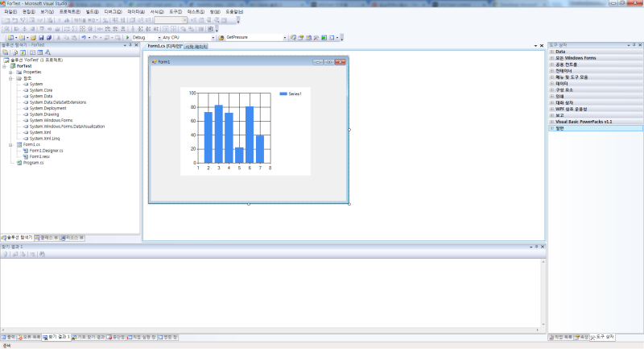Open the Build menu (빌드)

[x=93, y=12]
